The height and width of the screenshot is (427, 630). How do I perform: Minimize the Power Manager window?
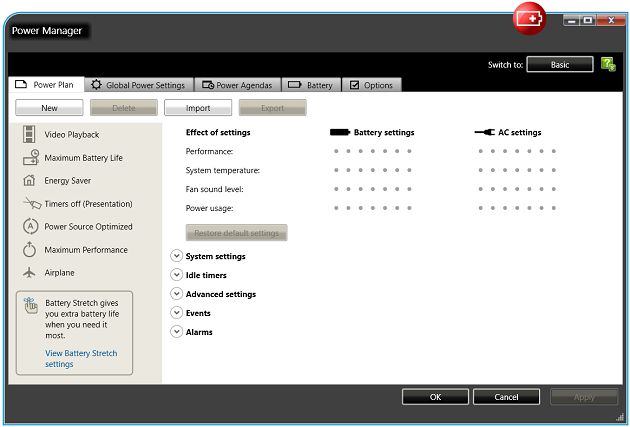(571, 20)
